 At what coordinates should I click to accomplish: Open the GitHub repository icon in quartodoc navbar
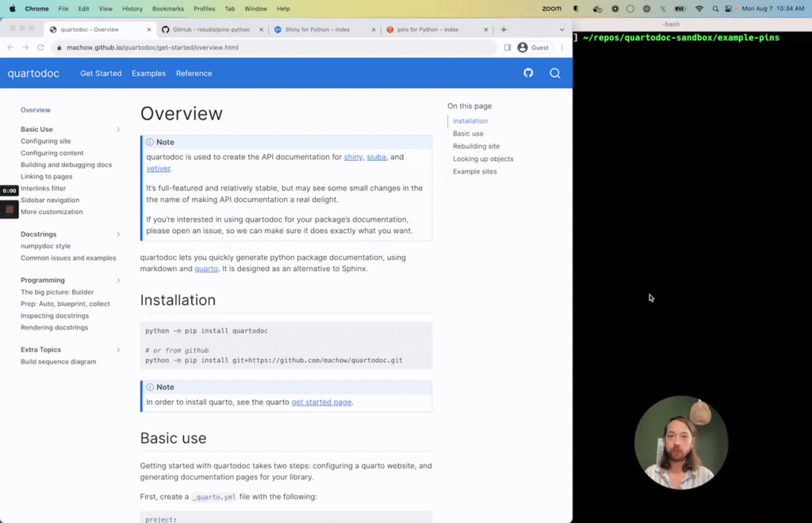click(x=528, y=73)
